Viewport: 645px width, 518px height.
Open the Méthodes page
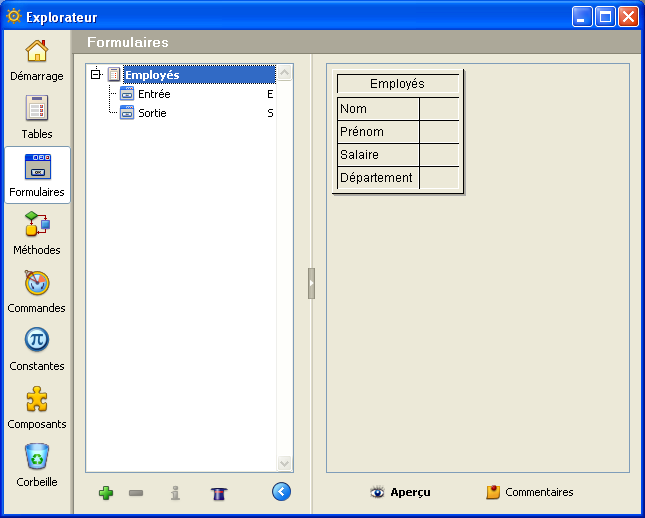click(37, 233)
